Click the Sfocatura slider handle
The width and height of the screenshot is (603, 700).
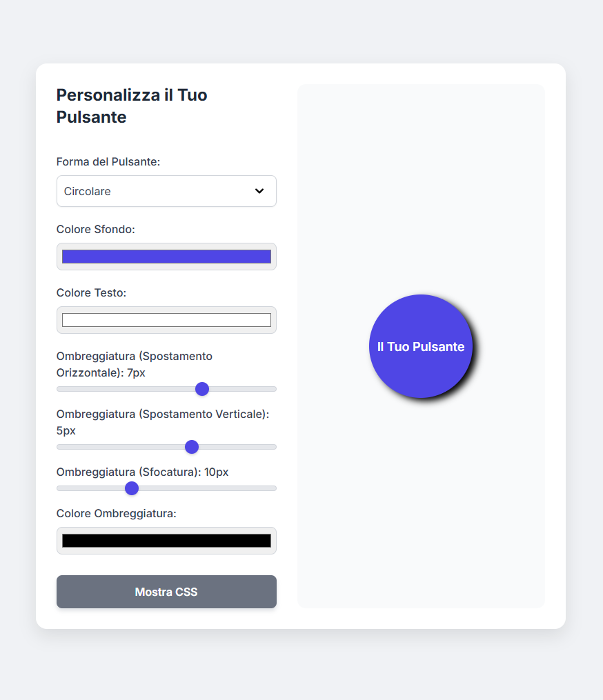click(132, 488)
